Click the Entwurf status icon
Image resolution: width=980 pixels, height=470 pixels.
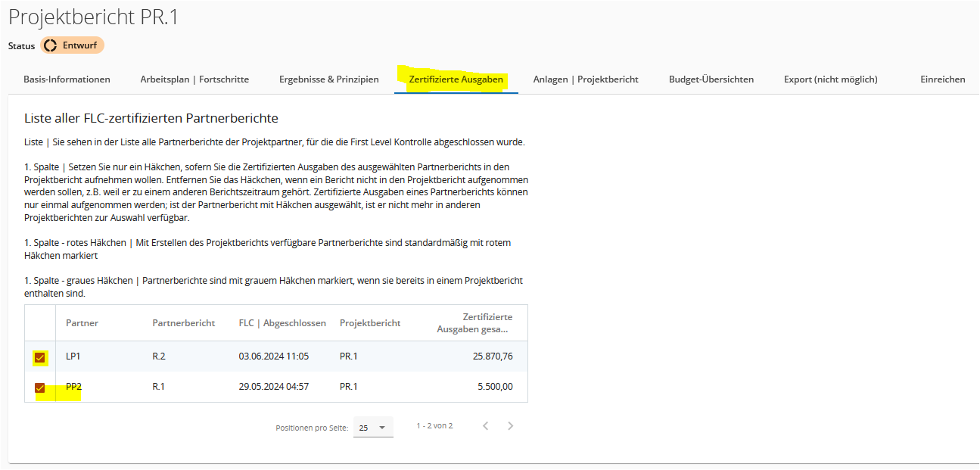point(51,45)
